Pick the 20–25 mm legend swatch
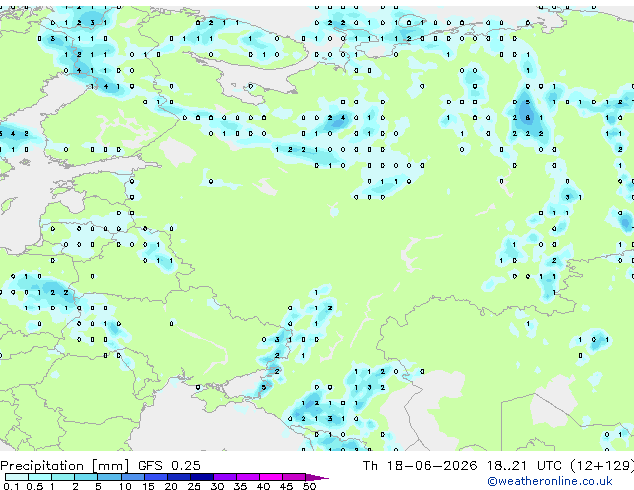The width and height of the screenshot is (634, 490). pyautogui.click(x=179, y=477)
